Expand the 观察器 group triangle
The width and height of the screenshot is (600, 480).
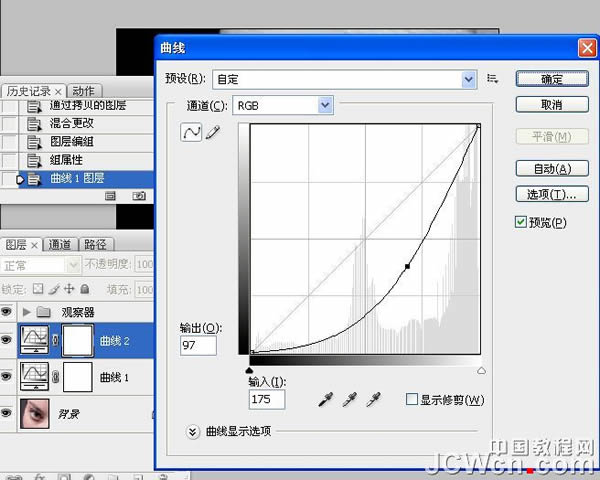coord(26,312)
